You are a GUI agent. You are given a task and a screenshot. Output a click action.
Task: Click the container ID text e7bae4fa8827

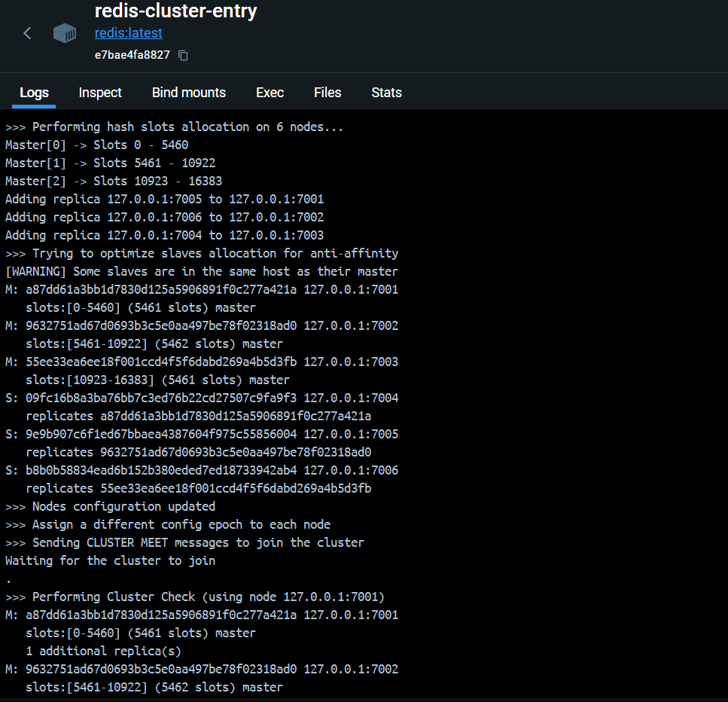133,55
